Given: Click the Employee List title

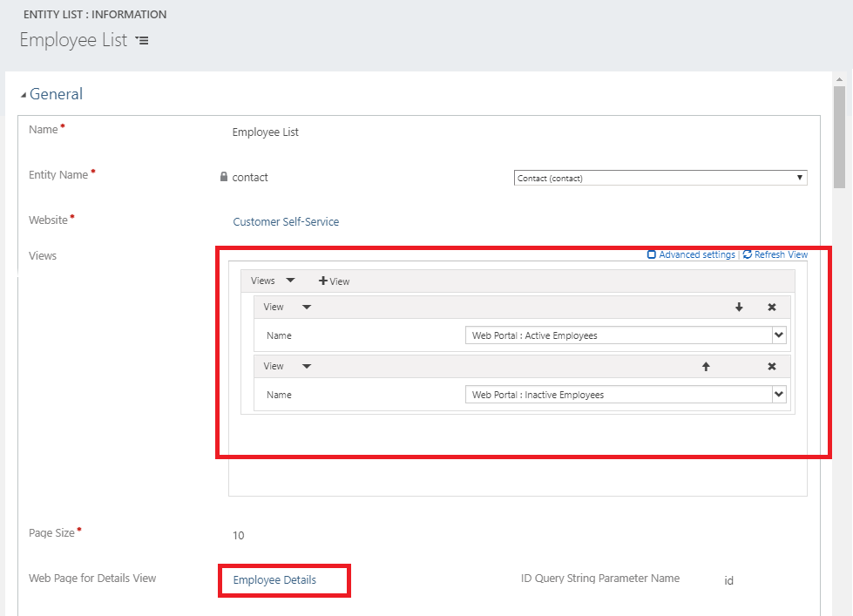Looking at the screenshot, I should (72, 40).
